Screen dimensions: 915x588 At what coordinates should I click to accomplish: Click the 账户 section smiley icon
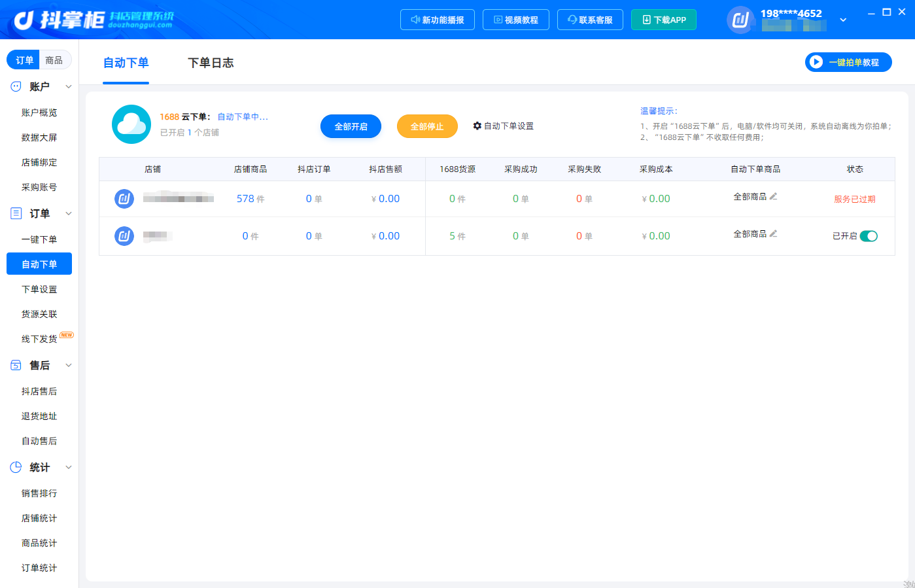pos(16,86)
